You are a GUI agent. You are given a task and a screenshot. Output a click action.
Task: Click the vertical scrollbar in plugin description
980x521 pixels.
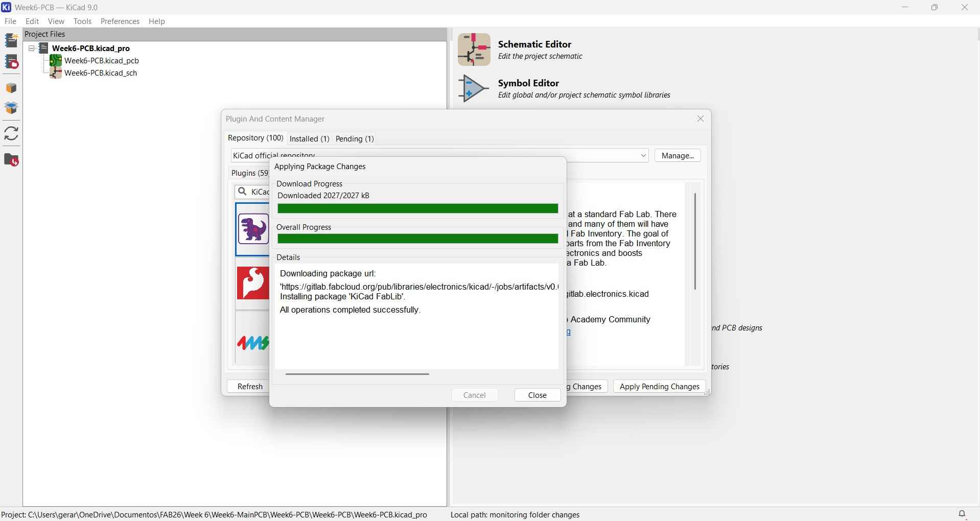[x=695, y=241]
